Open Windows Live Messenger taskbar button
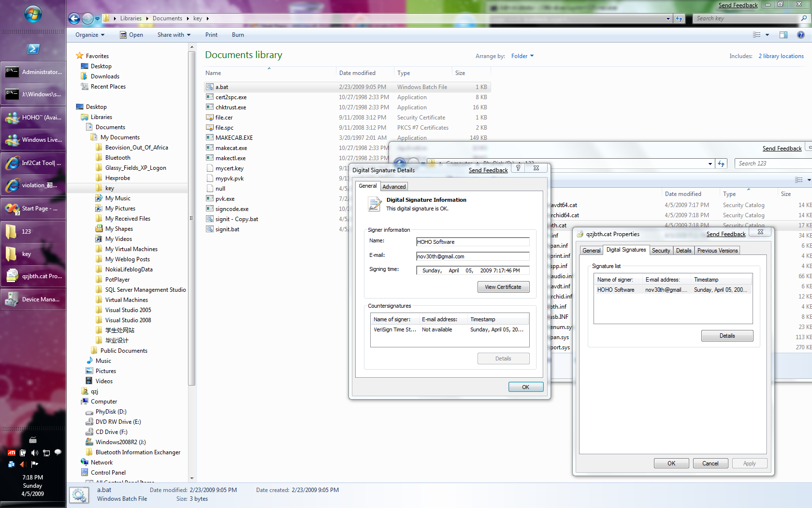 pyautogui.click(x=33, y=140)
